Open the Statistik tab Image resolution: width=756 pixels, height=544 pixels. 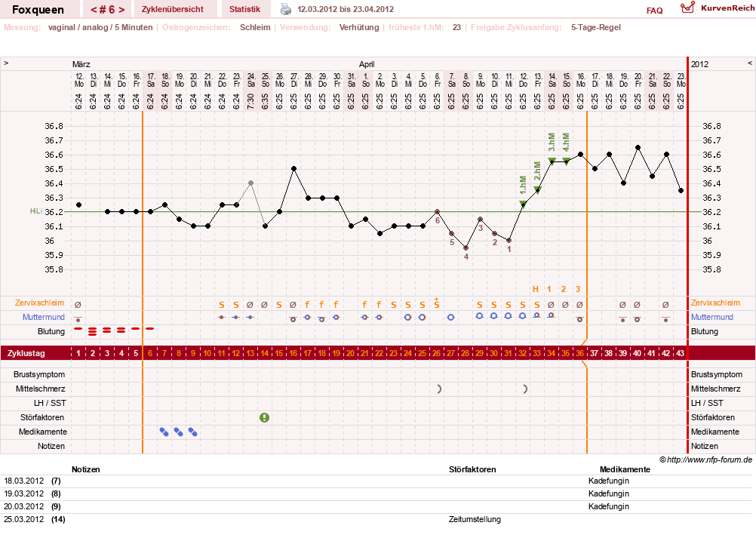click(x=244, y=9)
